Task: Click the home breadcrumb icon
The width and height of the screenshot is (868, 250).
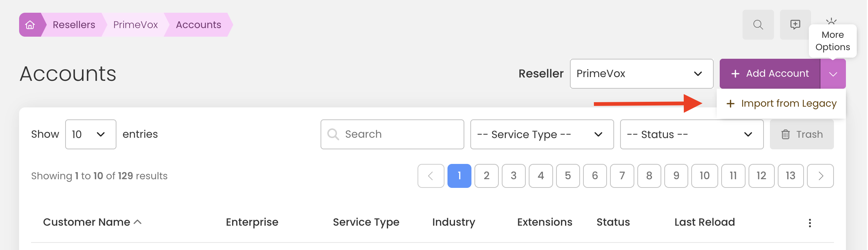Action: (x=30, y=25)
